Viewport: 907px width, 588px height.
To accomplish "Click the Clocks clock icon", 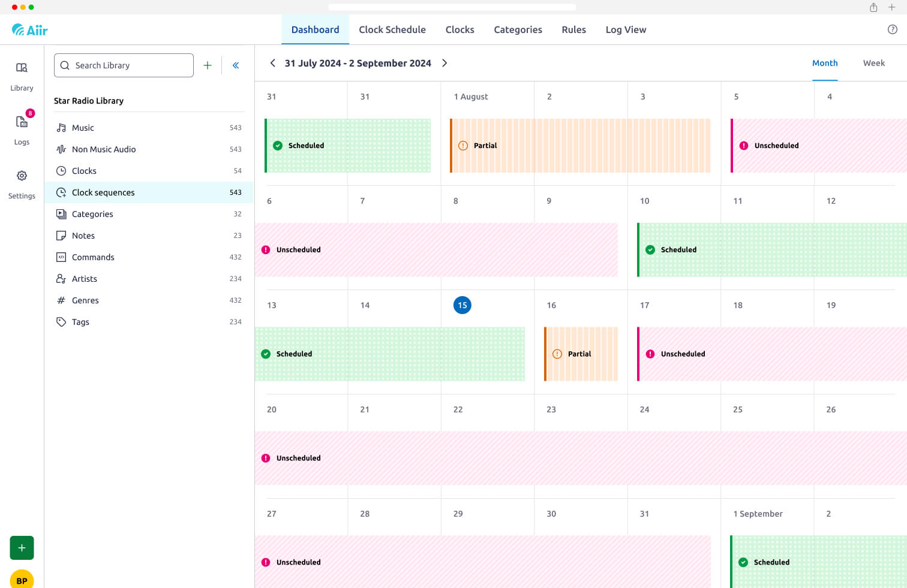I will tap(61, 171).
